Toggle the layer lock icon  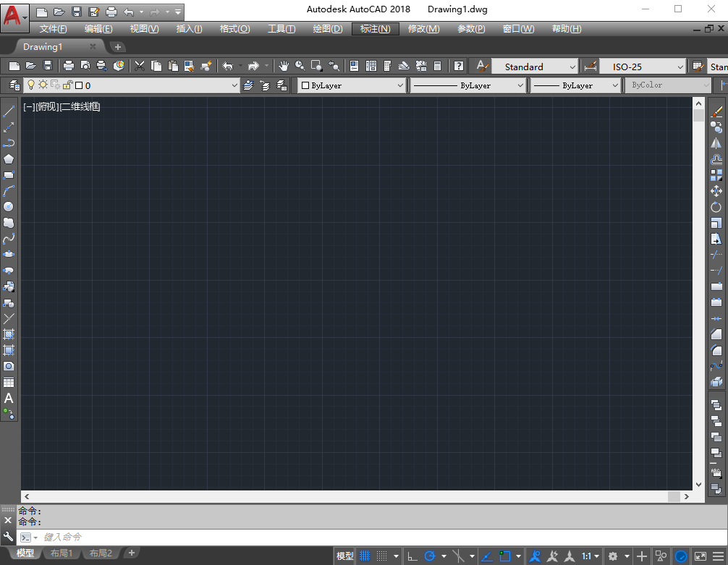[x=67, y=85]
